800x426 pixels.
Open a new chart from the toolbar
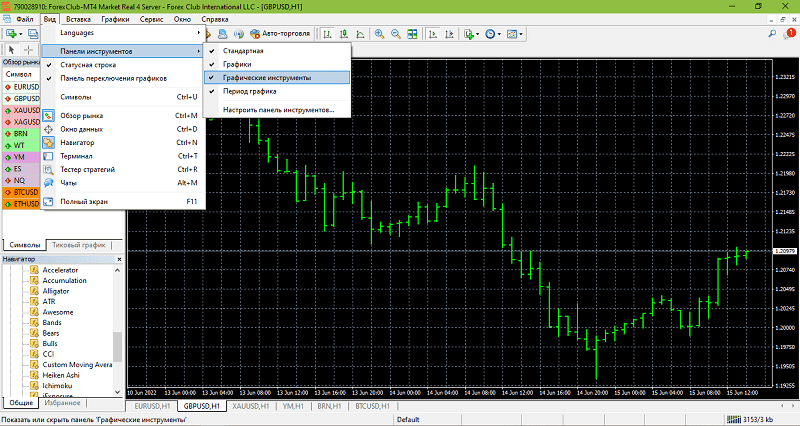(11, 34)
